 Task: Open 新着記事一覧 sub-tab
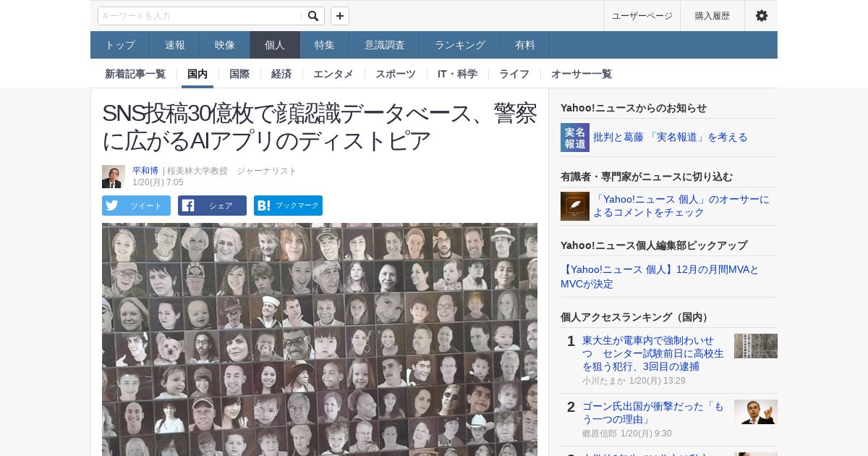(x=135, y=74)
